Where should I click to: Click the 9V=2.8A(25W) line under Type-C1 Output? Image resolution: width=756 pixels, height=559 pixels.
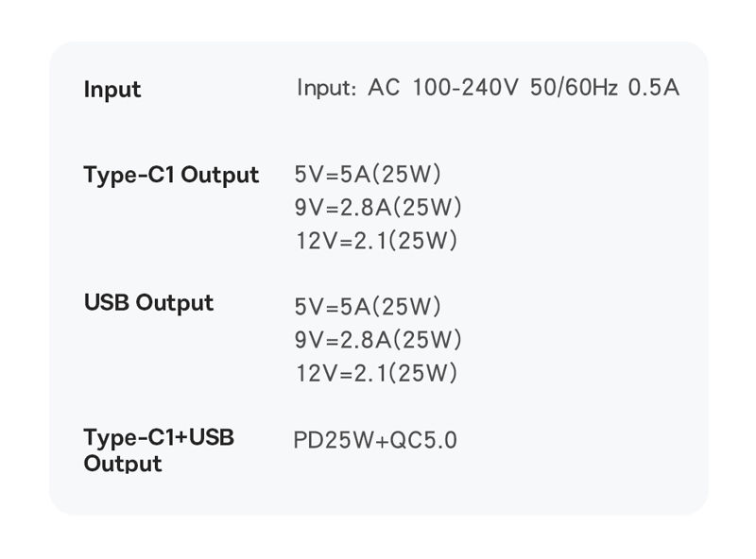coord(378,208)
